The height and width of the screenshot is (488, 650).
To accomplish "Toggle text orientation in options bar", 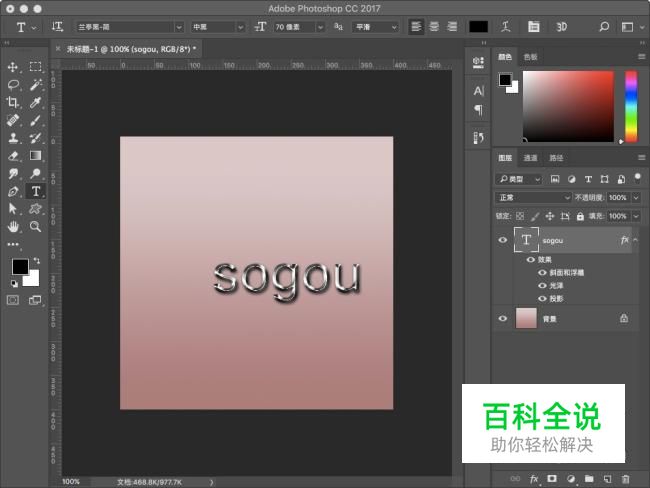I will click(x=57, y=27).
